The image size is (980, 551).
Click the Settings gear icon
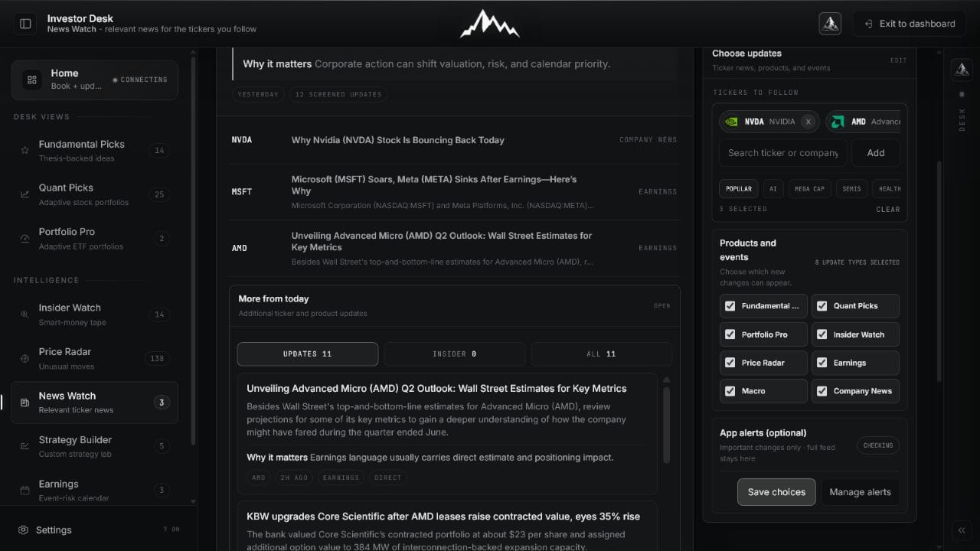pos(24,530)
